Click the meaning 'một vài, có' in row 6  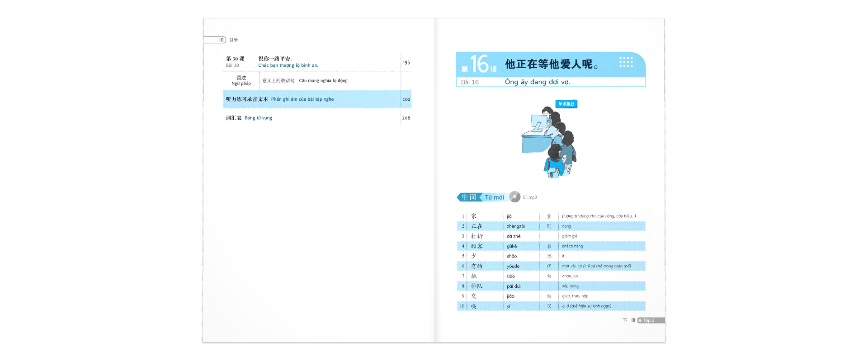click(572, 266)
